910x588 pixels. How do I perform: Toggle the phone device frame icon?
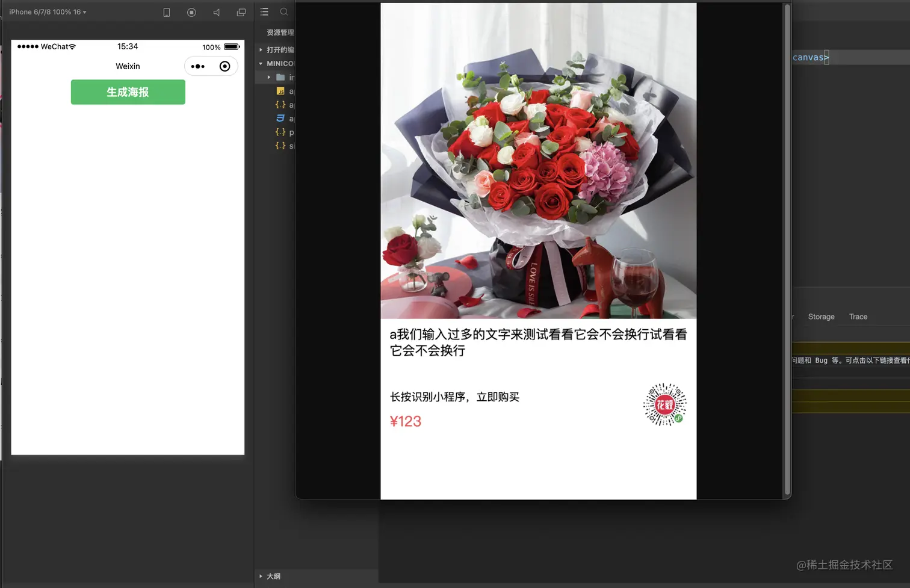coord(167,12)
